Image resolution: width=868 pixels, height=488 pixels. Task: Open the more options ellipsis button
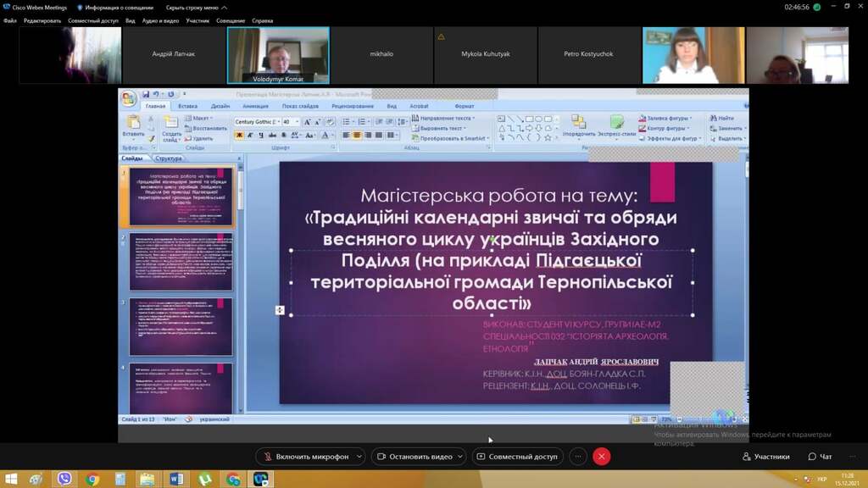pos(578,457)
